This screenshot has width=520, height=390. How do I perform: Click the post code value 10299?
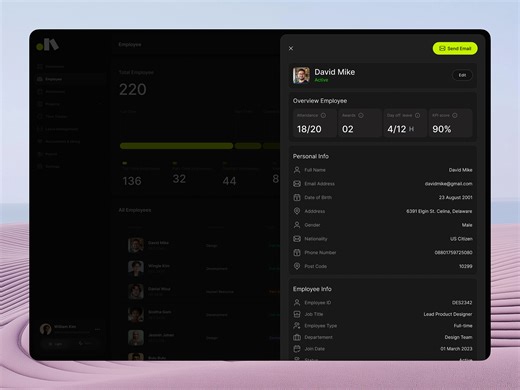tap(466, 266)
